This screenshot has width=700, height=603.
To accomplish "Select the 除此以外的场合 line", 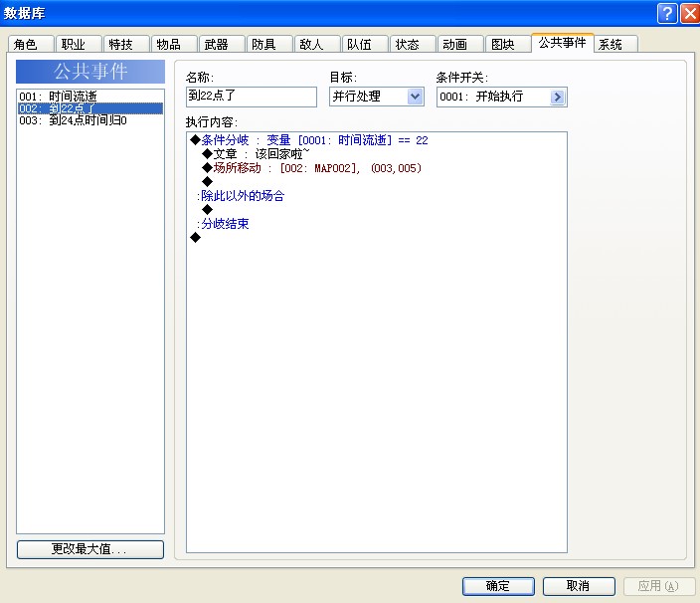I will (241, 196).
